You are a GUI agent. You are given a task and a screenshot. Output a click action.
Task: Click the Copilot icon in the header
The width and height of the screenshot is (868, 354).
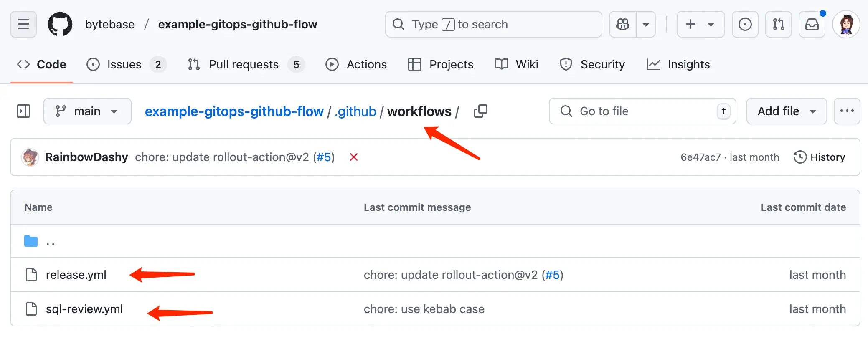click(622, 24)
